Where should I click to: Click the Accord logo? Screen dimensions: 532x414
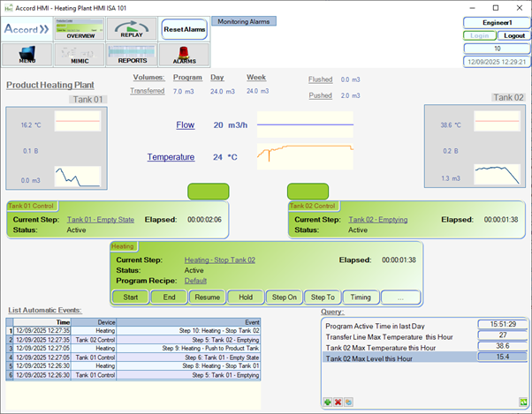(28, 29)
